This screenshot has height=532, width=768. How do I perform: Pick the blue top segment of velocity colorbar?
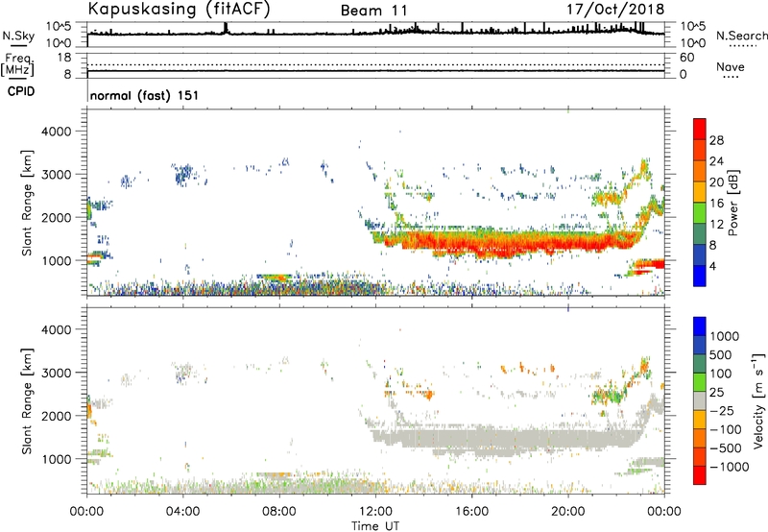pyautogui.click(x=700, y=326)
